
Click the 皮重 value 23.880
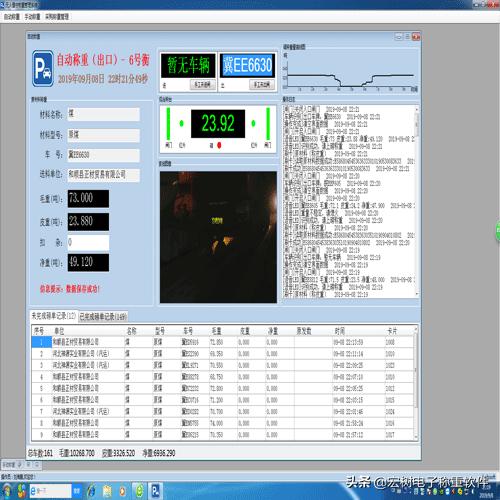click(88, 222)
